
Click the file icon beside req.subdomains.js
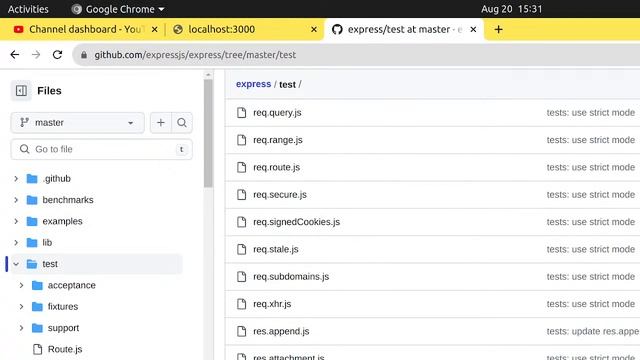[242, 277]
